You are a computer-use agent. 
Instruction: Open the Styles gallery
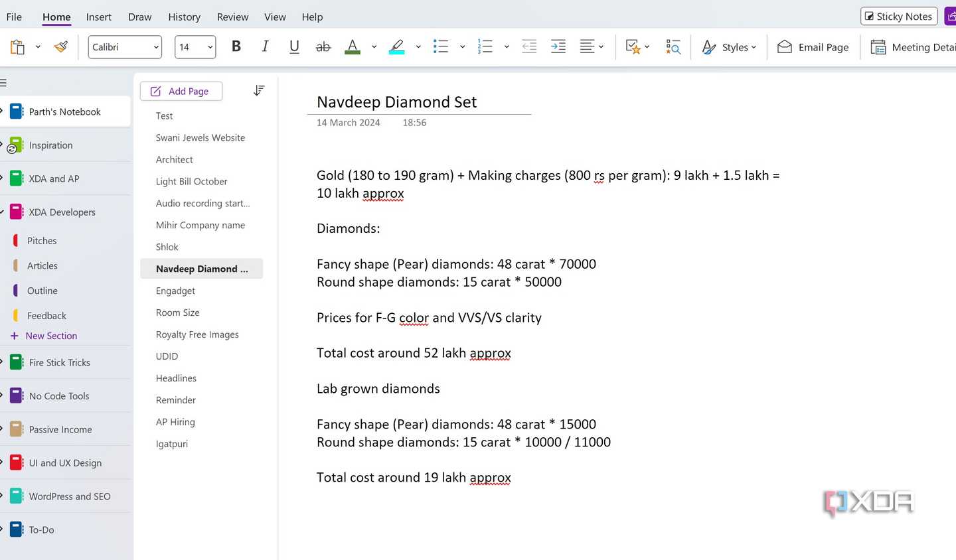(729, 47)
